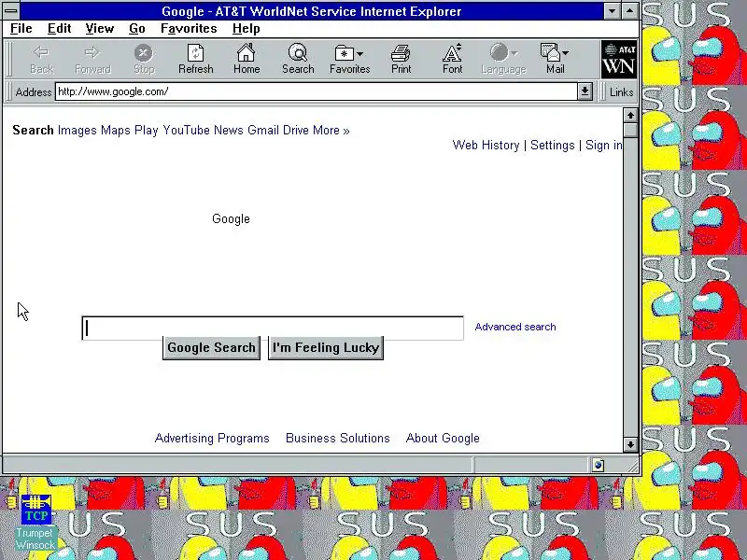Image resolution: width=747 pixels, height=560 pixels.
Task: Go to the News link
Action: pos(228,131)
